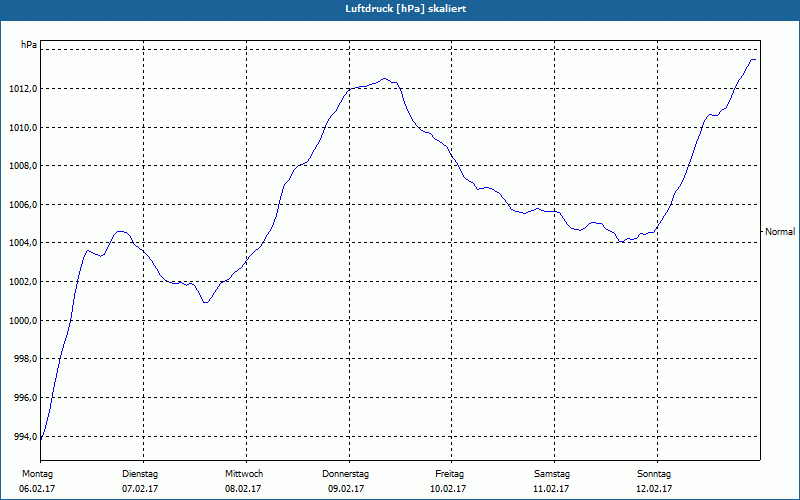Select the Mittwoch day label
The height and width of the screenshot is (500, 800).
pyautogui.click(x=244, y=474)
